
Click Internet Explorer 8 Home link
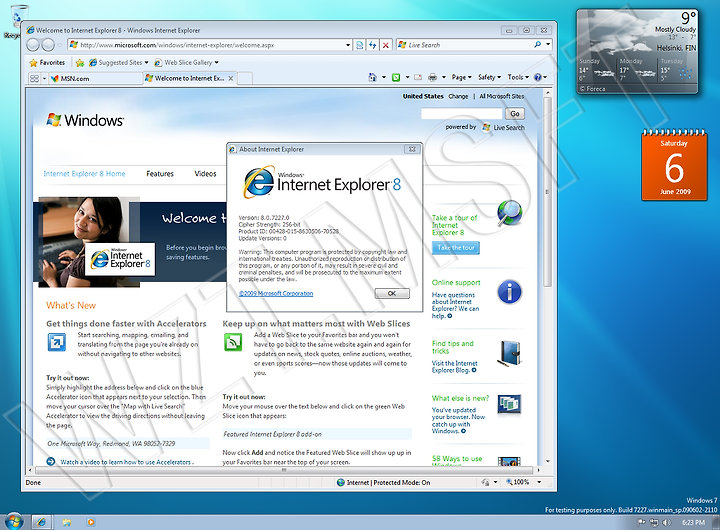(84, 174)
